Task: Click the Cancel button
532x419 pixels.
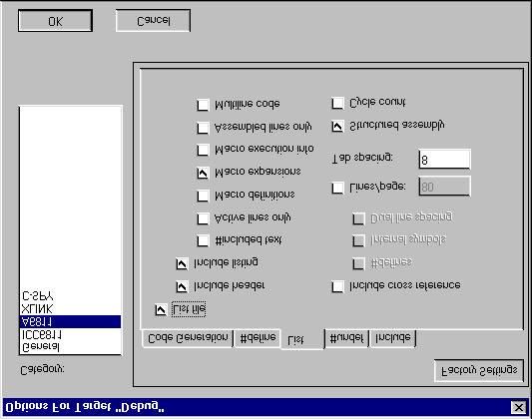Action: (153, 21)
